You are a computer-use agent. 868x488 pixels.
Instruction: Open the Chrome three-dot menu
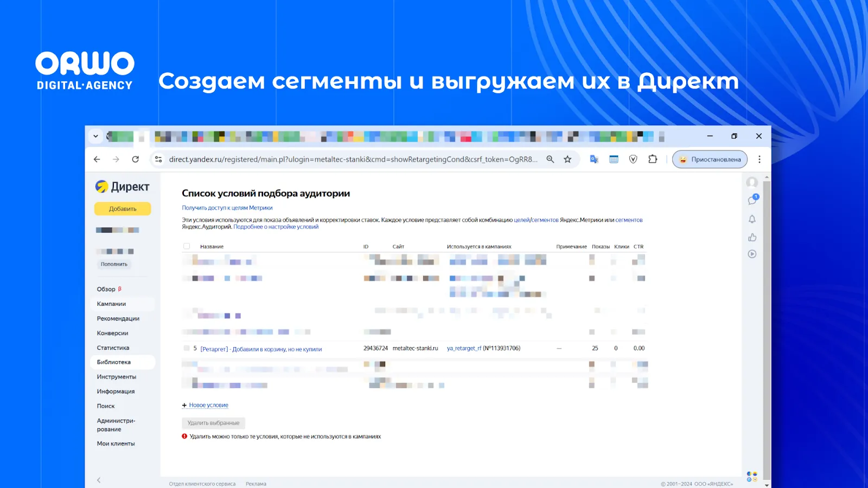759,159
